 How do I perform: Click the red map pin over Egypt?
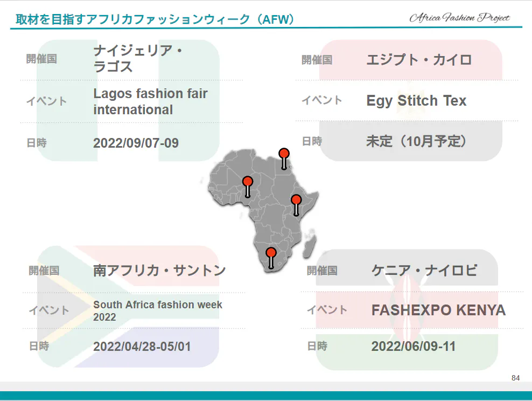(x=284, y=154)
